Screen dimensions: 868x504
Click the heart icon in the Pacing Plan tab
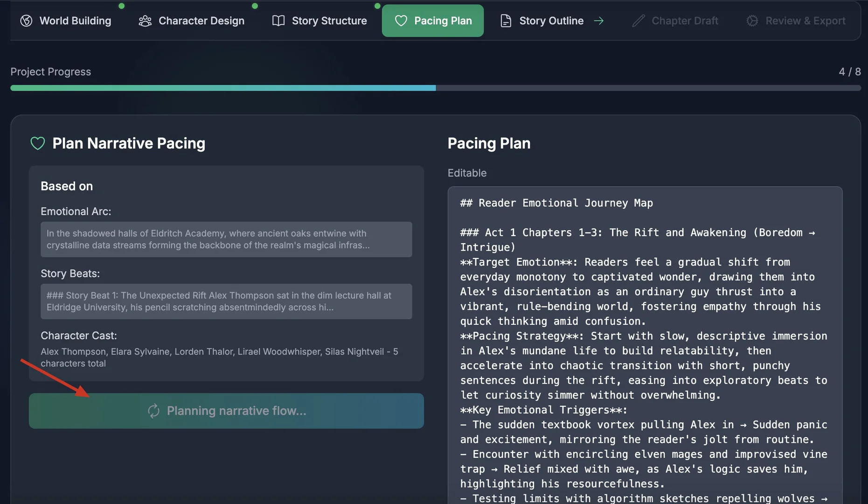click(401, 21)
